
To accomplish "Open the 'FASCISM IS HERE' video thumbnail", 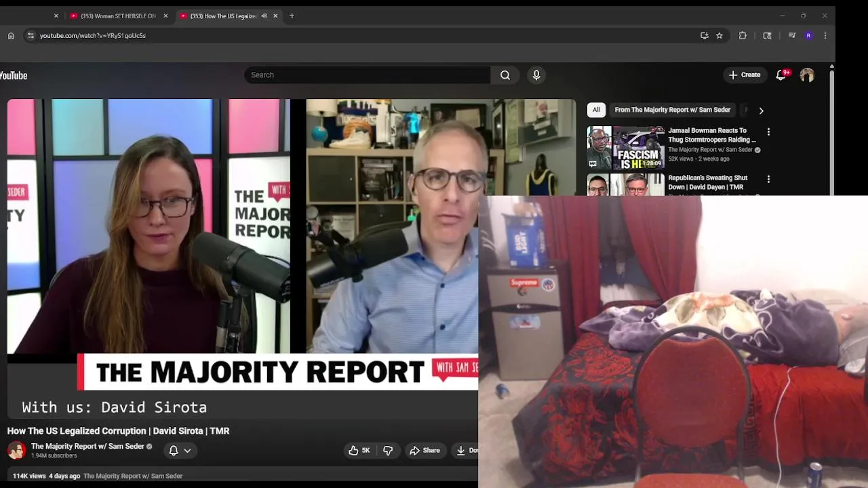I will click(626, 148).
